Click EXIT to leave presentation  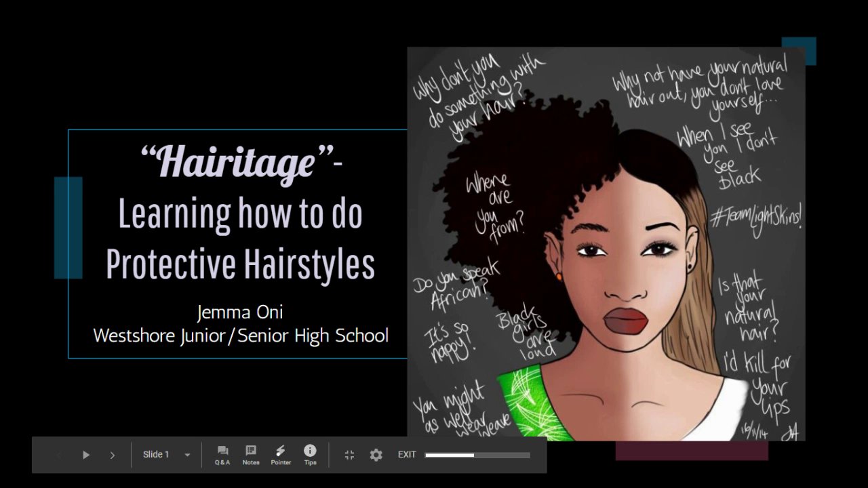point(407,455)
